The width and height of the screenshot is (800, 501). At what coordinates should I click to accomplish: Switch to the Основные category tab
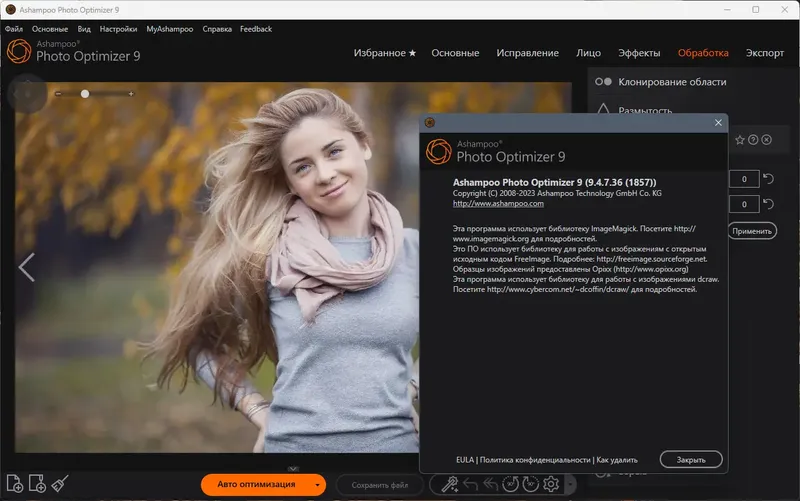(x=455, y=53)
